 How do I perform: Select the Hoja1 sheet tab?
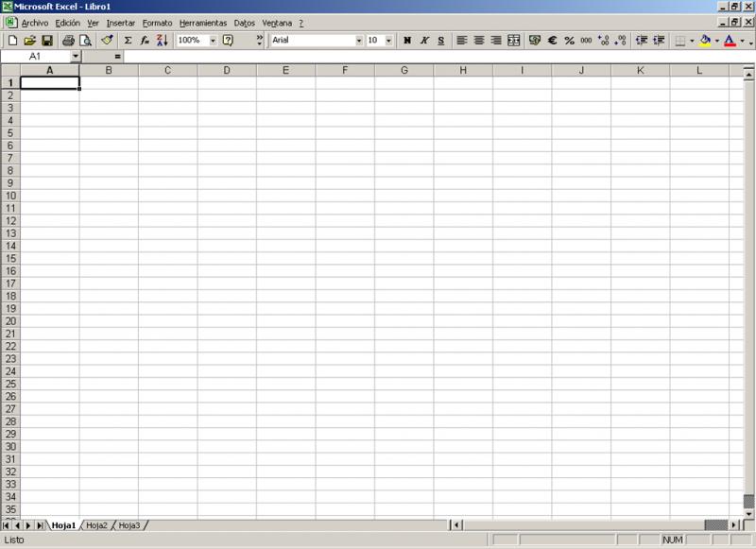tap(63, 525)
